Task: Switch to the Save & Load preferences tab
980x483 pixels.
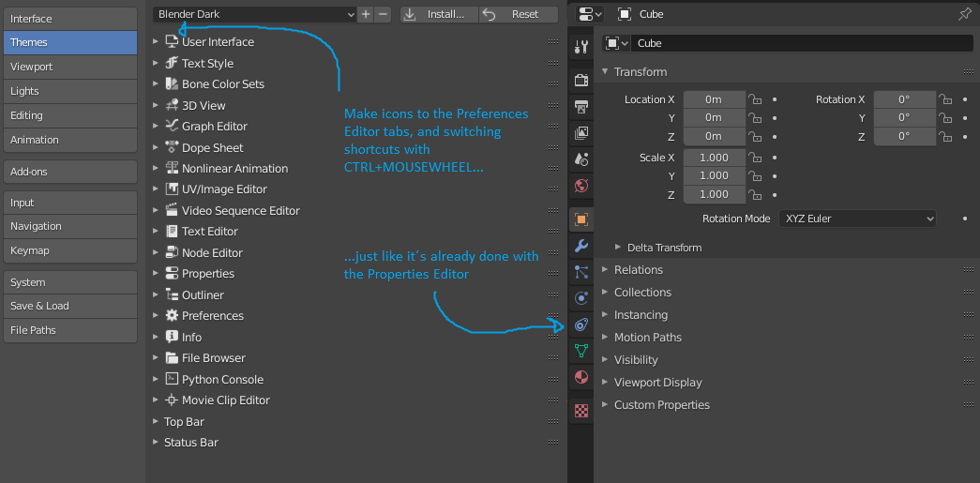Action: [70, 306]
